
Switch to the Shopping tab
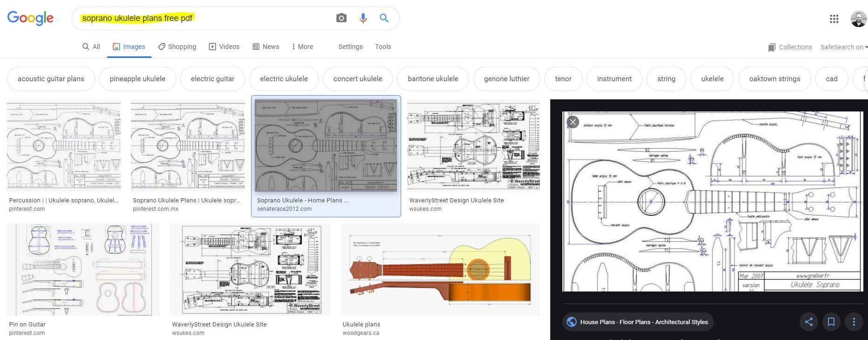pyautogui.click(x=177, y=47)
